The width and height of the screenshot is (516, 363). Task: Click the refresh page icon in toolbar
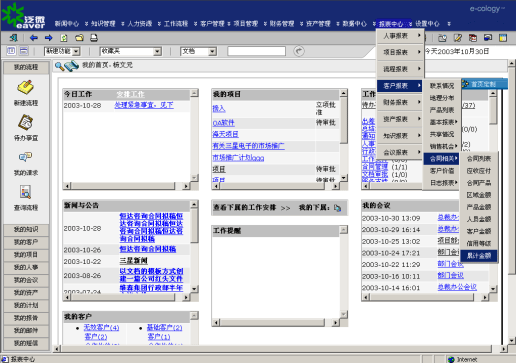64,38
